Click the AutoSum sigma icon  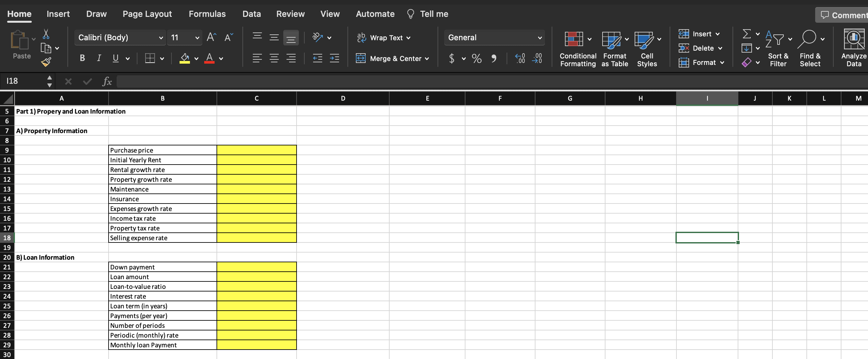746,34
